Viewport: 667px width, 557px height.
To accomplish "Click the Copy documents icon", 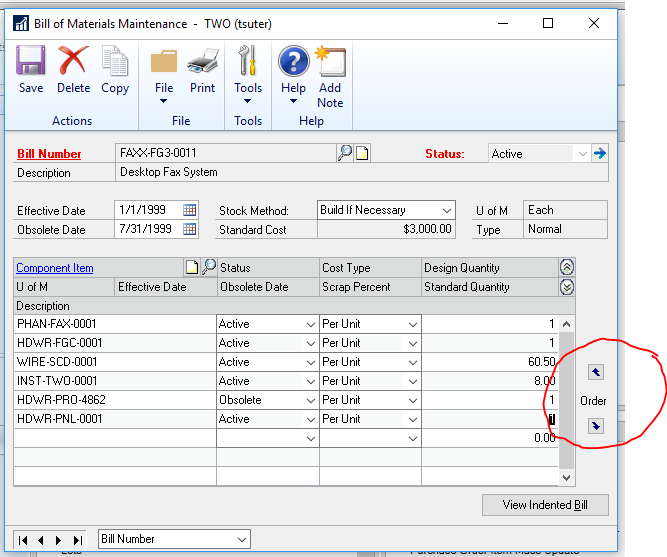I will pyautogui.click(x=115, y=60).
